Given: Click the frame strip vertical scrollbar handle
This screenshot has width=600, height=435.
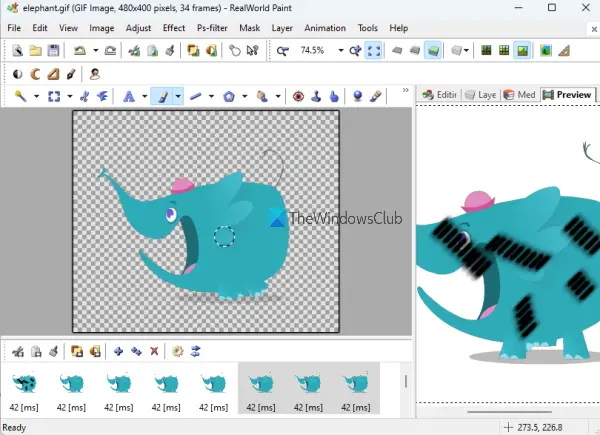Looking at the screenshot, I should [x=406, y=381].
